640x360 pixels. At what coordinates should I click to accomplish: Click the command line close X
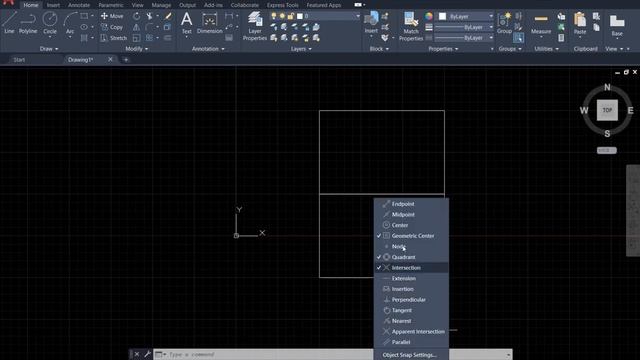click(x=137, y=354)
